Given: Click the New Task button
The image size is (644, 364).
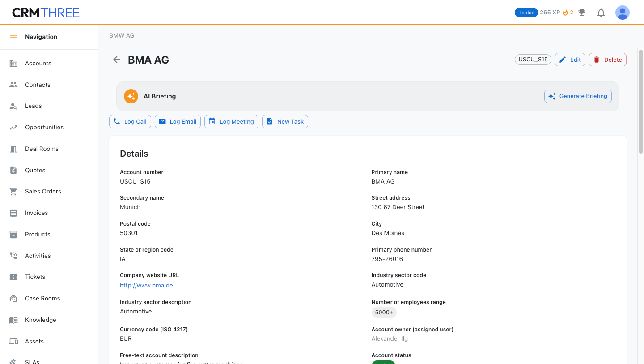Looking at the screenshot, I should 285,122.
